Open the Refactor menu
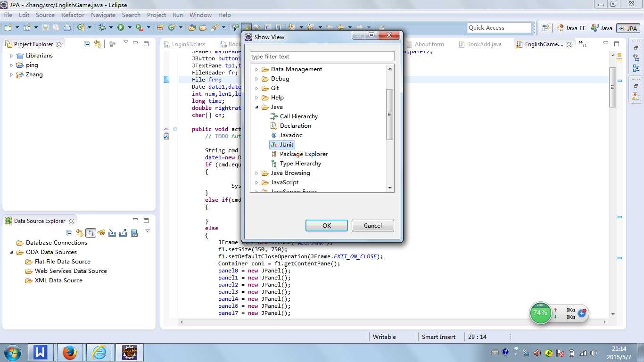Image resolution: width=644 pixels, height=362 pixels. (73, 15)
